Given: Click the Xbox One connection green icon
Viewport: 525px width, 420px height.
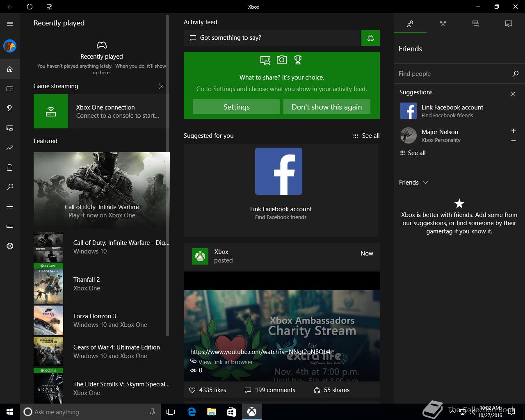Looking at the screenshot, I should click(51, 111).
